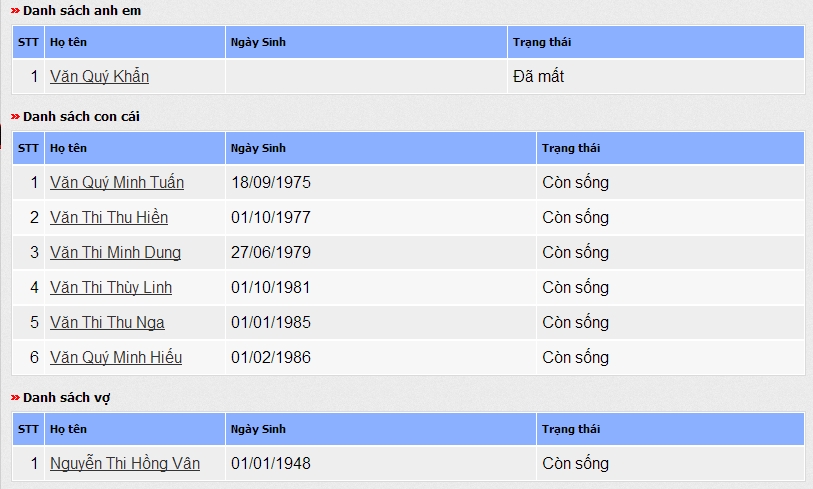Open Văn Quý Khẩn's profile link
The image size is (813, 489).
(x=100, y=76)
